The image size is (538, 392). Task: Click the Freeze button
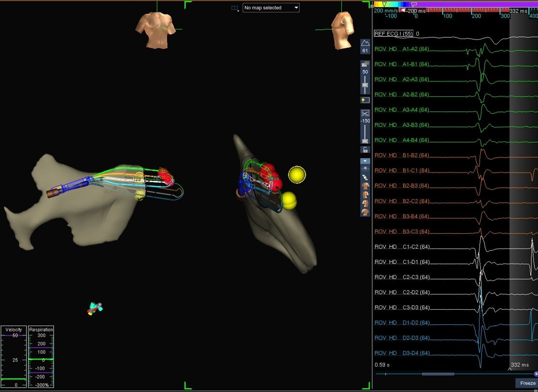click(528, 383)
